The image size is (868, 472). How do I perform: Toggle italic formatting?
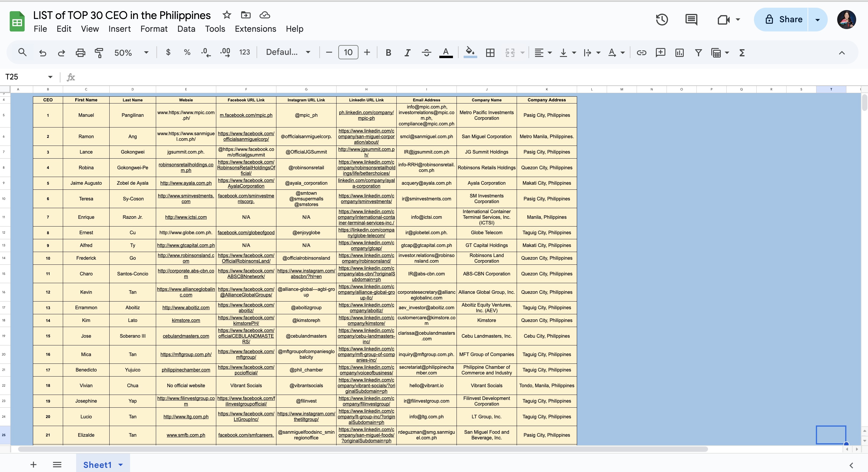tap(407, 52)
